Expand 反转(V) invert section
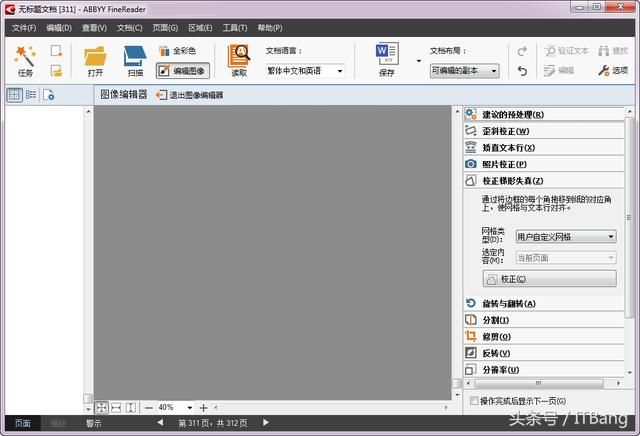The width and height of the screenshot is (640, 436). 544,353
